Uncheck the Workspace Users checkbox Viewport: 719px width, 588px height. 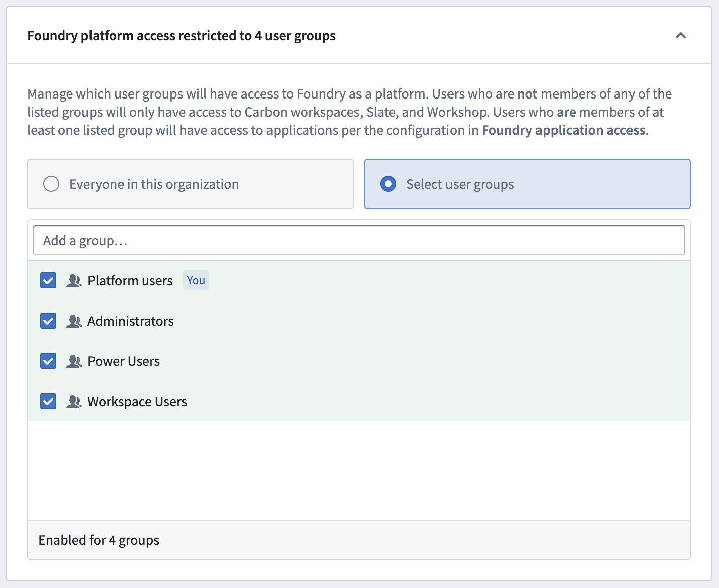tap(48, 401)
